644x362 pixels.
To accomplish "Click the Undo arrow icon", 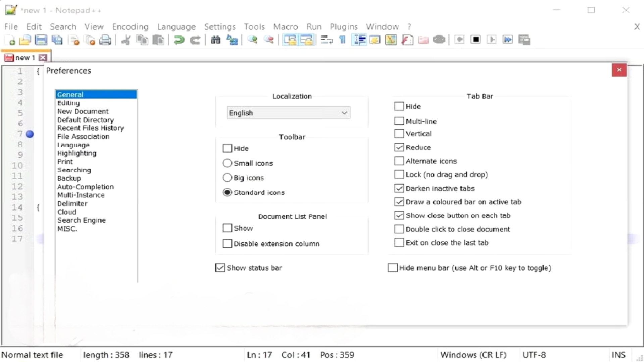I will [178, 40].
